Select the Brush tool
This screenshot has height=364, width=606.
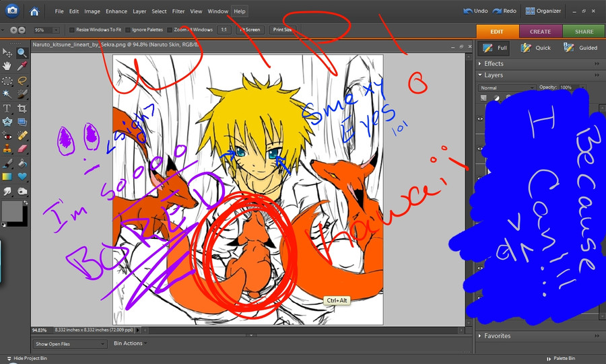7,163
